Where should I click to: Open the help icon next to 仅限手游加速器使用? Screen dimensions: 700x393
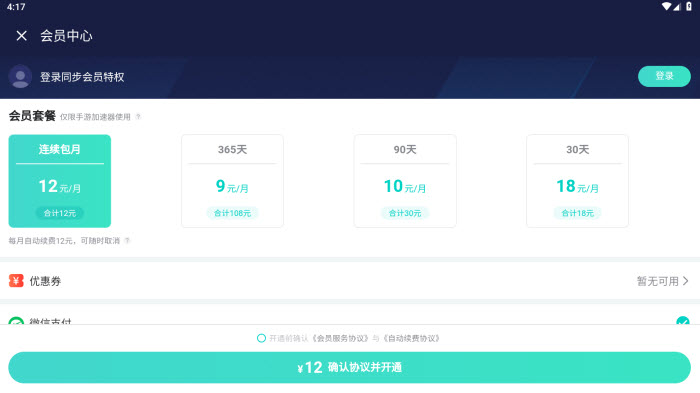click(138, 117)
